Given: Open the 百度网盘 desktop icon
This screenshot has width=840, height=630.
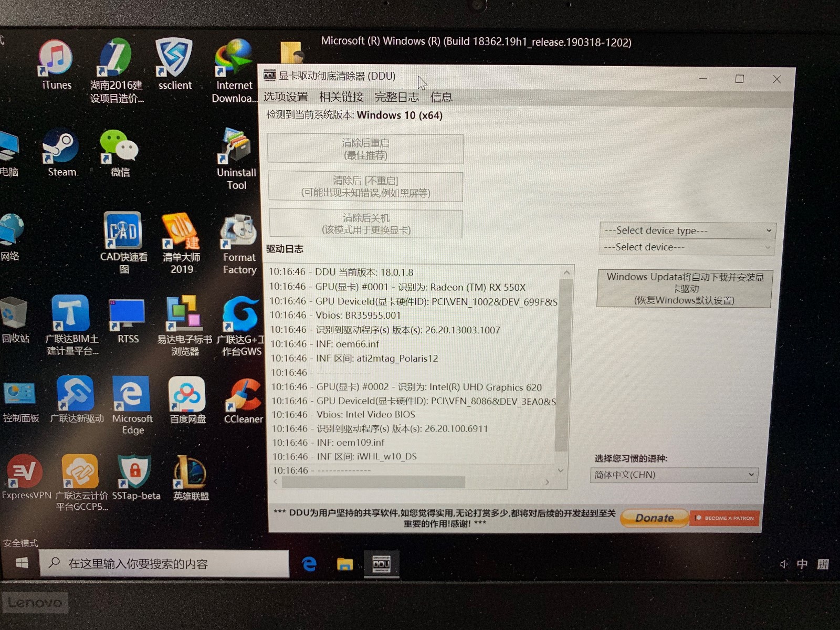Looking at the screenshot, I should click(x=187, y=401).
